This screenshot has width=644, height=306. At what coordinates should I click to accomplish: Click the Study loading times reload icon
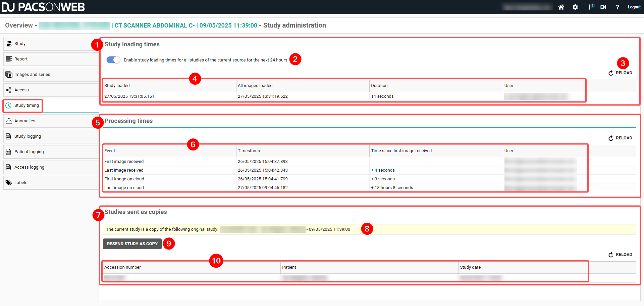click(611, 73)
